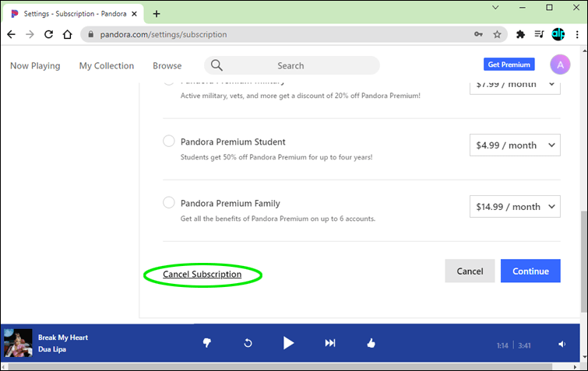Click the saved password key icon

point(478,34)
